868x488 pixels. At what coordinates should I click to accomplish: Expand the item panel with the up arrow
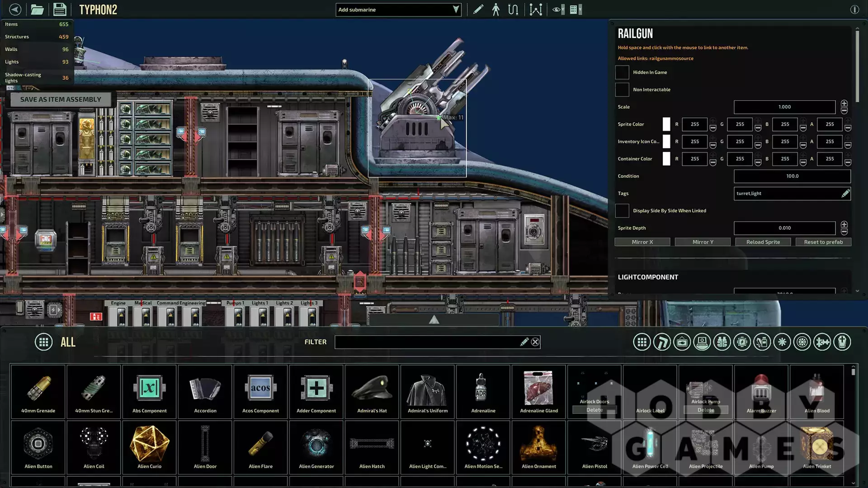click(434, 320)
